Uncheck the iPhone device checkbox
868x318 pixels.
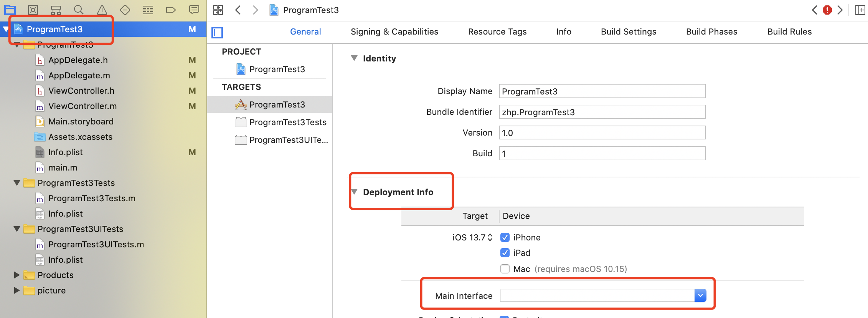505,237
